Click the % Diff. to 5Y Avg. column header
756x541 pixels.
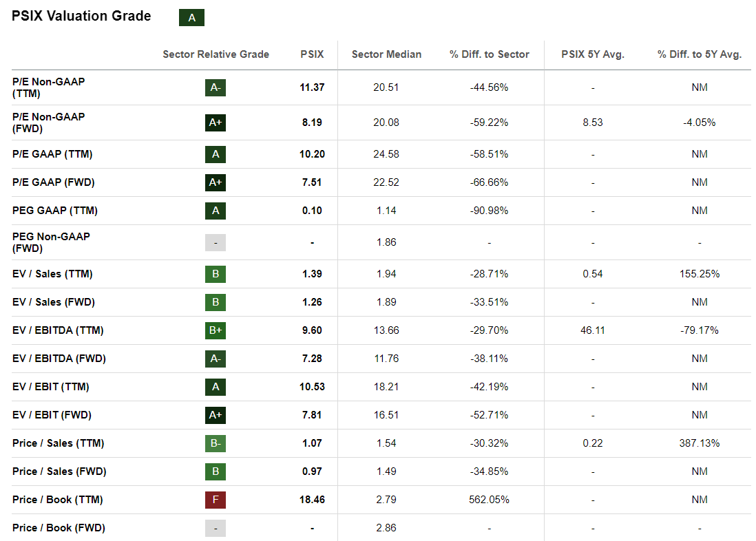700,54
